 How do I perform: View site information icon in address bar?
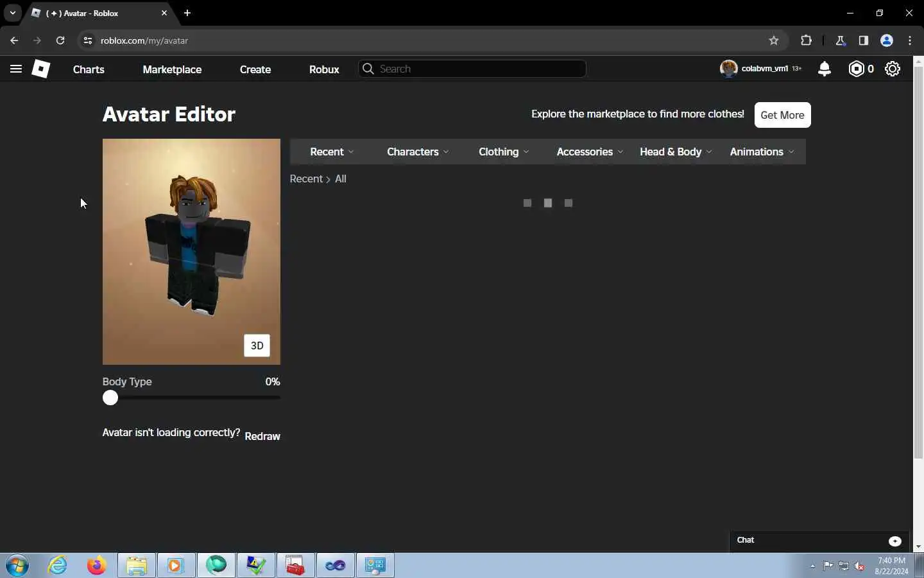pos(88,40)
